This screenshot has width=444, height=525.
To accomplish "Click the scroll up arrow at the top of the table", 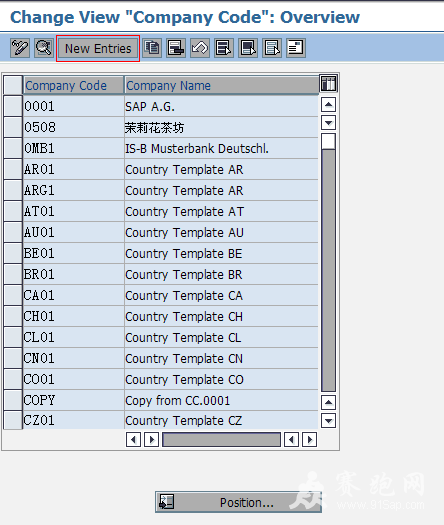I will (x=328, y=105).
